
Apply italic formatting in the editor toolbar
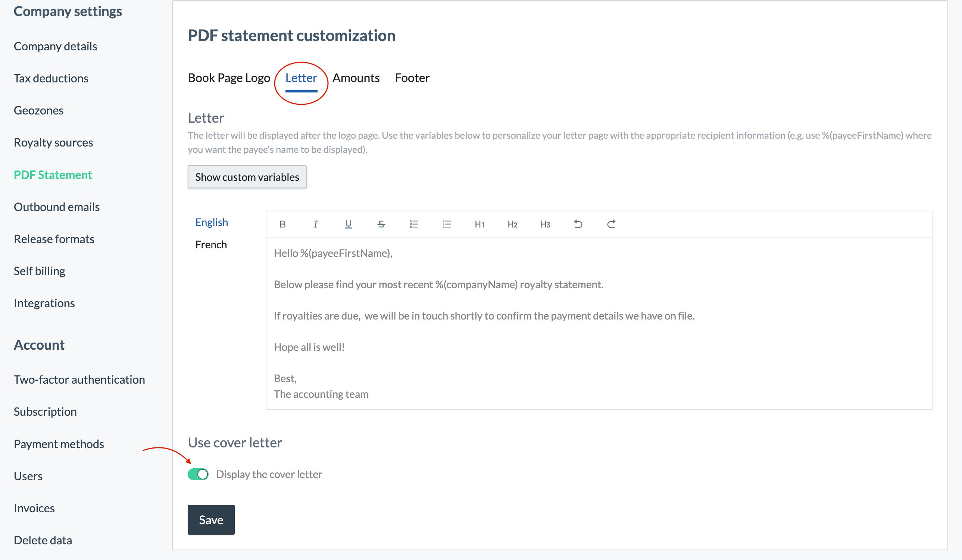coord(315,224)
